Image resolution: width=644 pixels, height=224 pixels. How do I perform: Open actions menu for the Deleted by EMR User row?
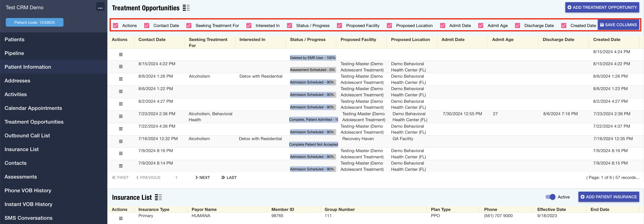[121, 55]
